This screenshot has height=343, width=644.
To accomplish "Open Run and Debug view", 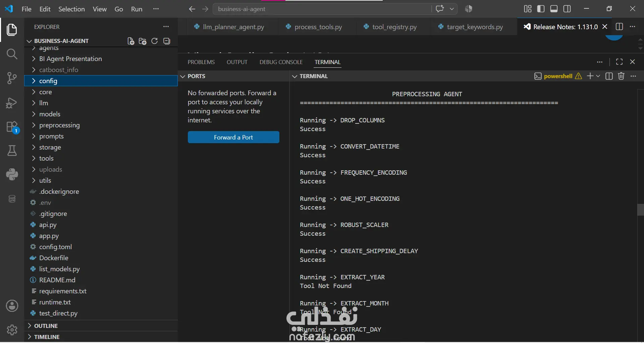I will point(12,102).
